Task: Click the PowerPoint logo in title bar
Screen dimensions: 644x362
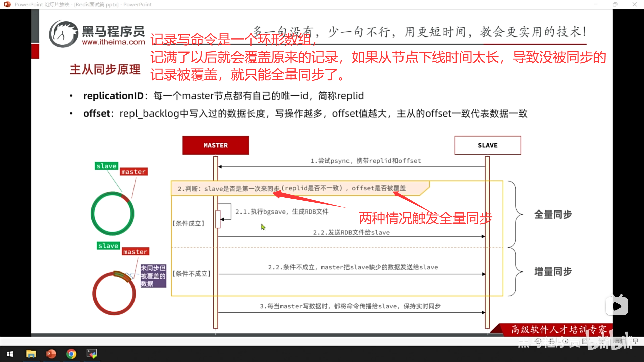Action: point(7,4)
